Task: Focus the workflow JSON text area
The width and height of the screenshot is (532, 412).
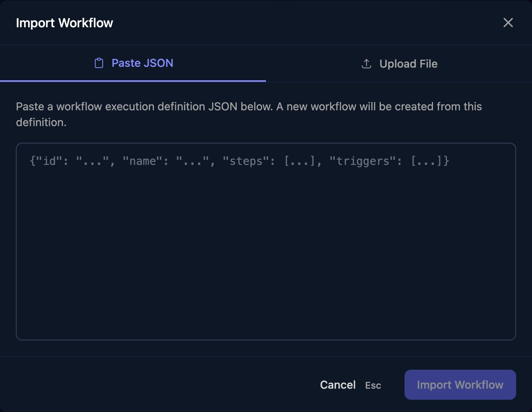Action: pyautogui.click(x=266, y=242)
